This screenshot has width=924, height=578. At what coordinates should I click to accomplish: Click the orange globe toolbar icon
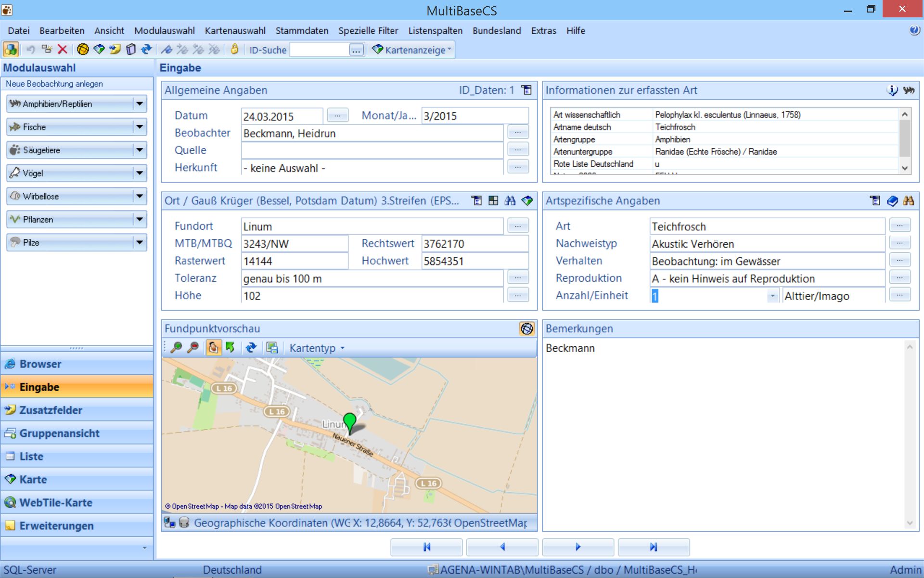pos(83,50)
